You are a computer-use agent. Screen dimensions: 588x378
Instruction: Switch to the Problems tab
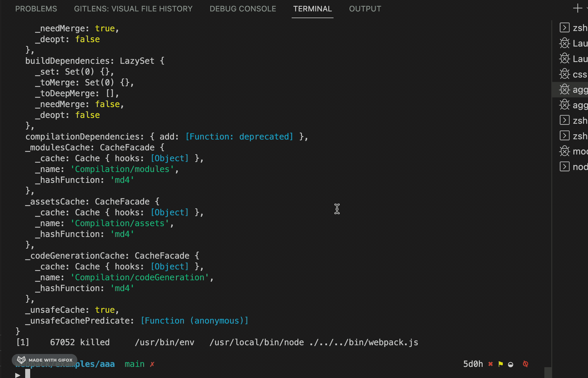[36, 9]
